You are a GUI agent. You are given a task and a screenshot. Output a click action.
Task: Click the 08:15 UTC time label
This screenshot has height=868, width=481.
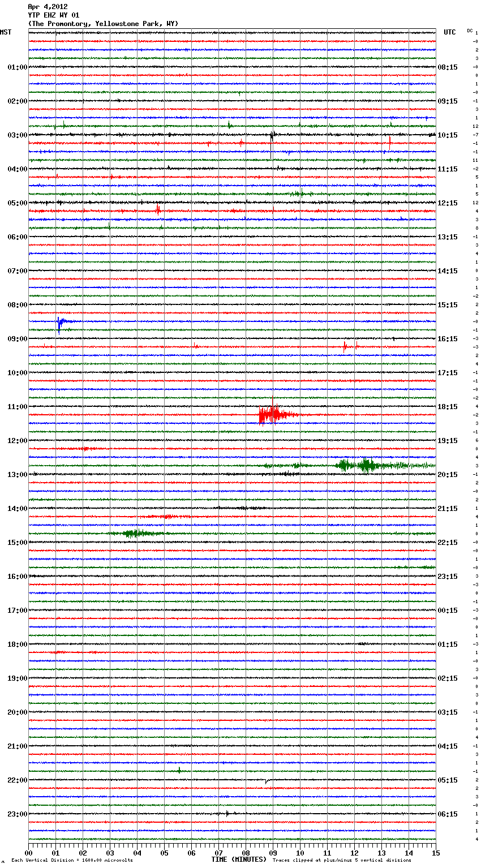[x=448, y=67]
